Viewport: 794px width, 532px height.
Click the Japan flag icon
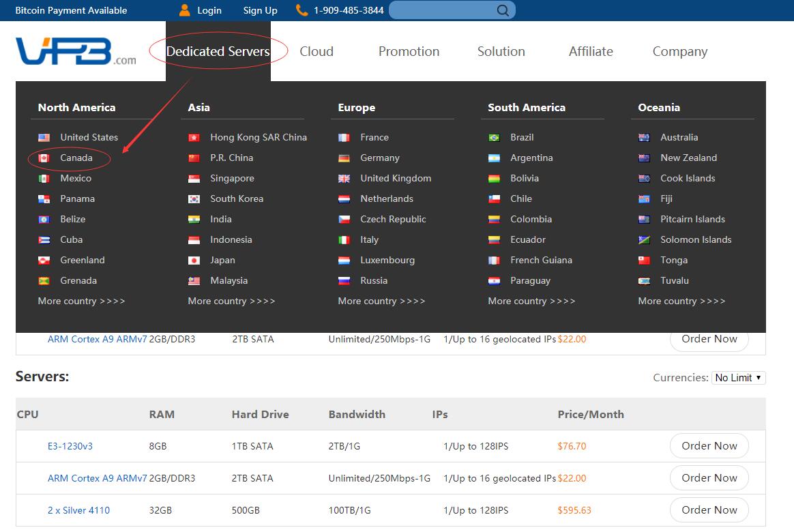pos(194,260)
